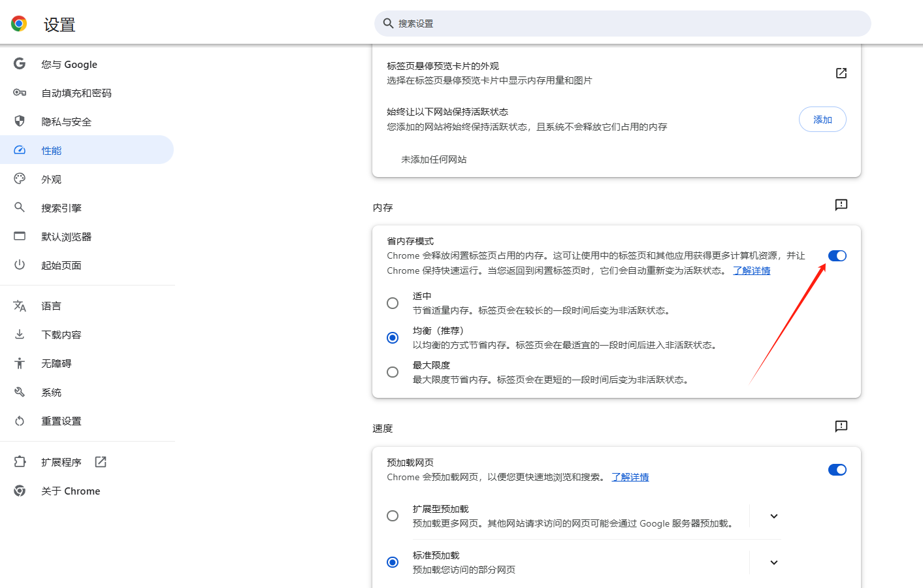Click the 内存 section heading
923x588 pixels.
pyautogui.click(x=383, y=208)
